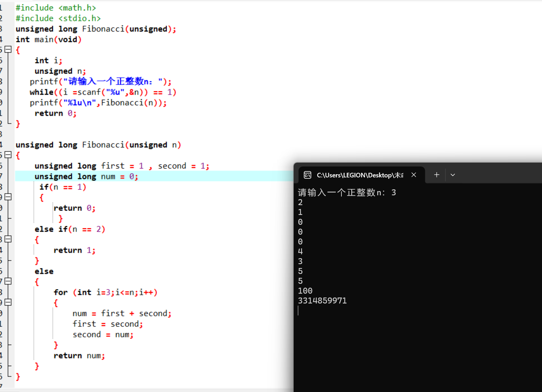Image resolution: width=542 pixels, height=392 pixels.
Task: Click the "for (int i=3;i<=n;i++)" line
Action: 106,292
